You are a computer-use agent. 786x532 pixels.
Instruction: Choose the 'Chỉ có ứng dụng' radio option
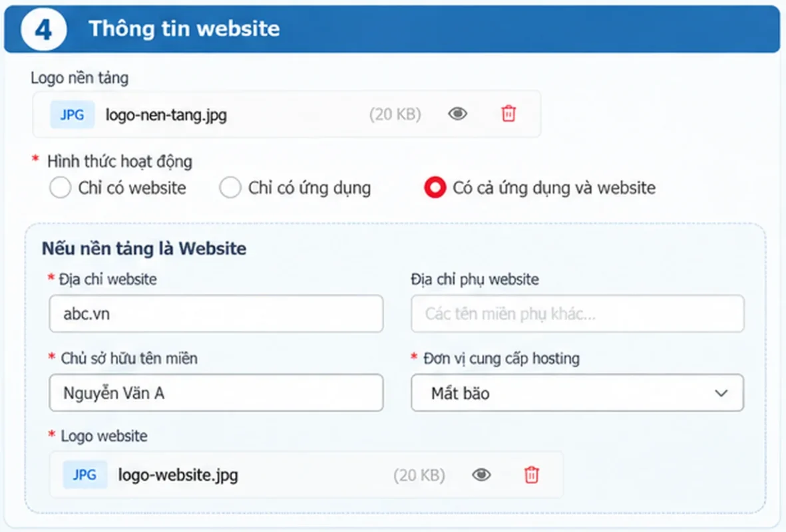tap(230, 188)
